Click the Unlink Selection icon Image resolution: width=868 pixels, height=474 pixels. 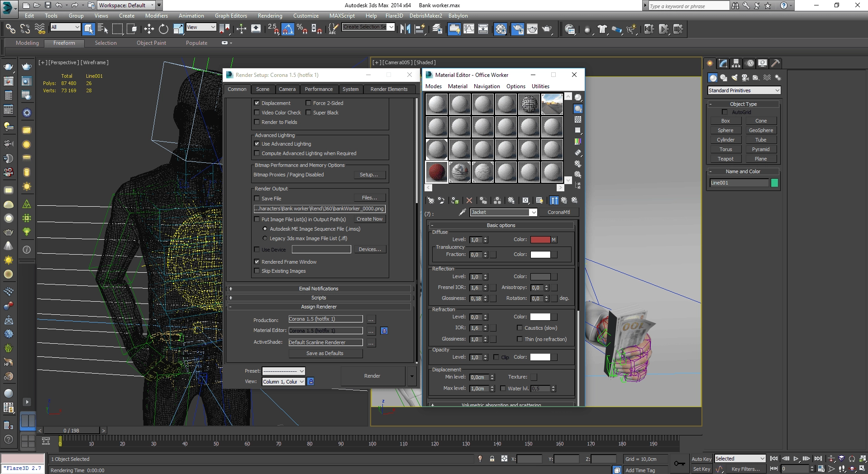(x=25, y=29)
